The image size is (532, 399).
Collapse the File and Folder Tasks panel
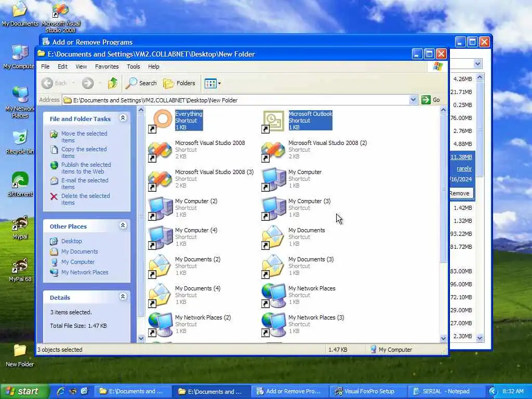(123, 118)
